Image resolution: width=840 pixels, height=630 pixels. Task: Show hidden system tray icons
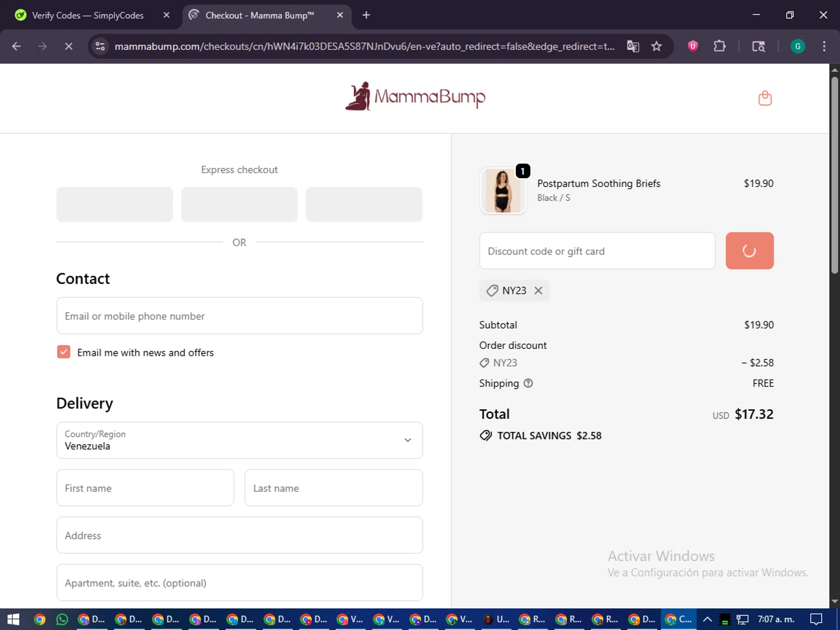[707, 619]
